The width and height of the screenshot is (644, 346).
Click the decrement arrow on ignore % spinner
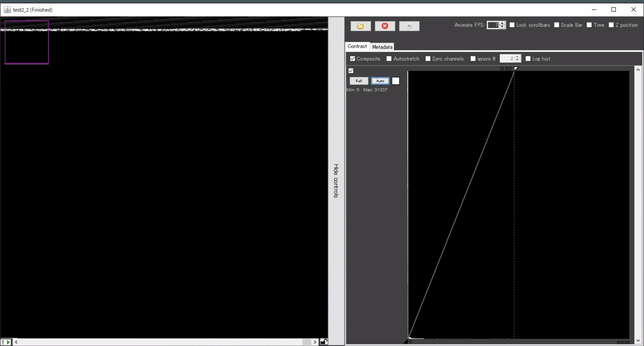coord(518,60)
